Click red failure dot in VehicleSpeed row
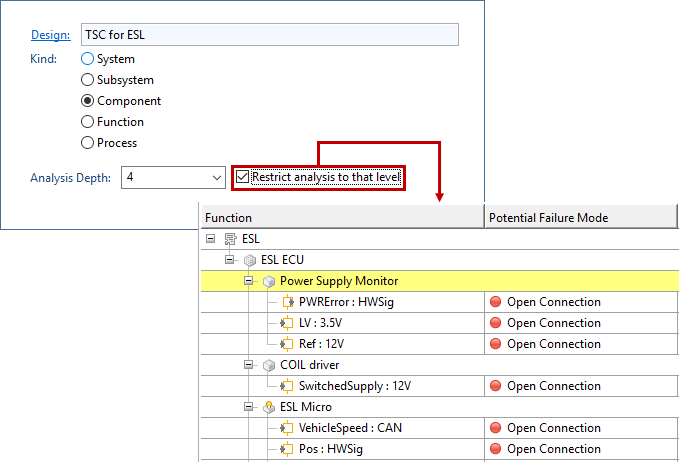Viewport: 679px width, 462px height. pyautogui.click(x=495, y=428)
